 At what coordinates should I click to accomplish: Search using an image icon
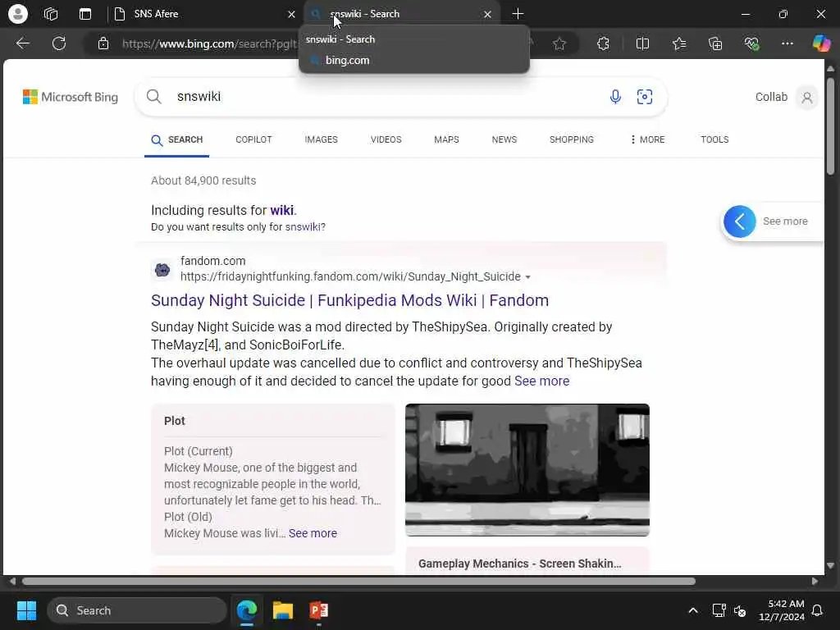coord(645,97)
